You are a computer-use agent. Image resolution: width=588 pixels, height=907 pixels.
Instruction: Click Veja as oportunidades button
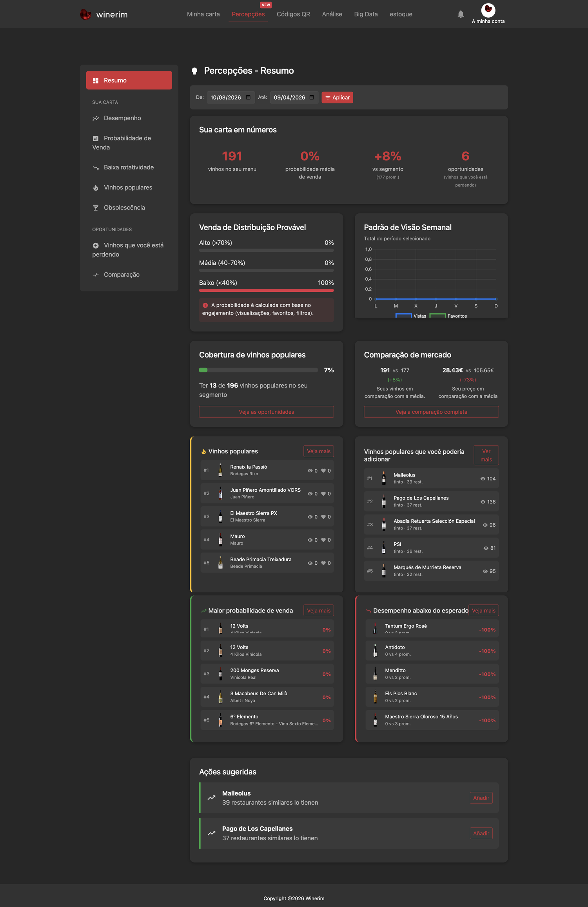pos(267,412)
